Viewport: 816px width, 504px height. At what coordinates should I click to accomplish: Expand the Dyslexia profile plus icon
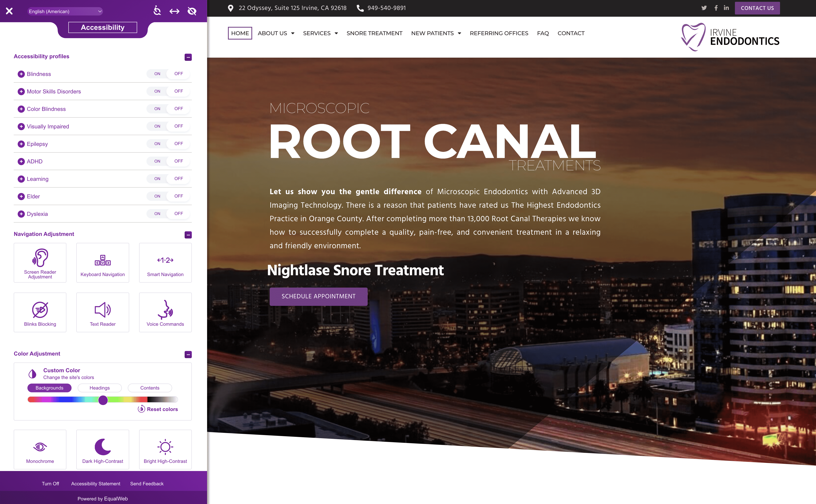(x=21, y=214)
